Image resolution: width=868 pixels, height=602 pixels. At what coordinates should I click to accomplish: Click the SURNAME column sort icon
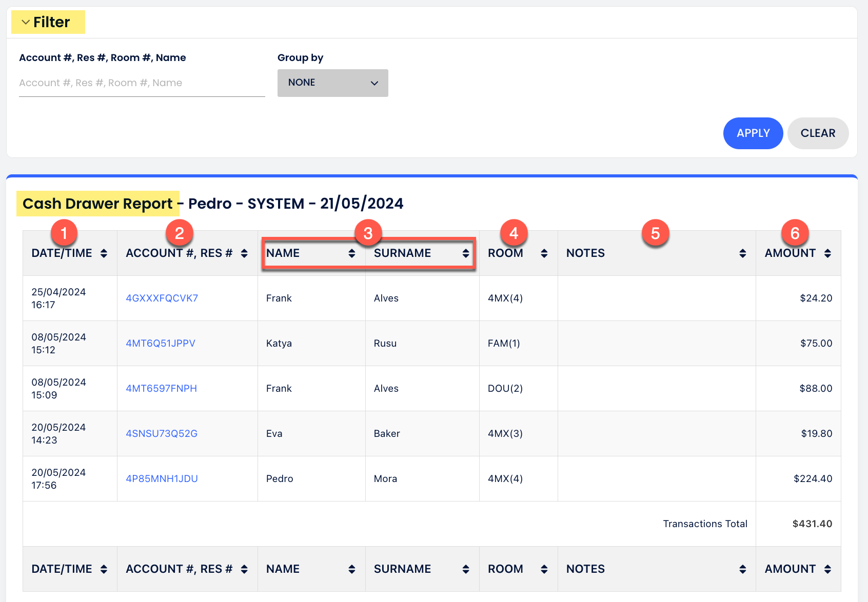point(466,253)
